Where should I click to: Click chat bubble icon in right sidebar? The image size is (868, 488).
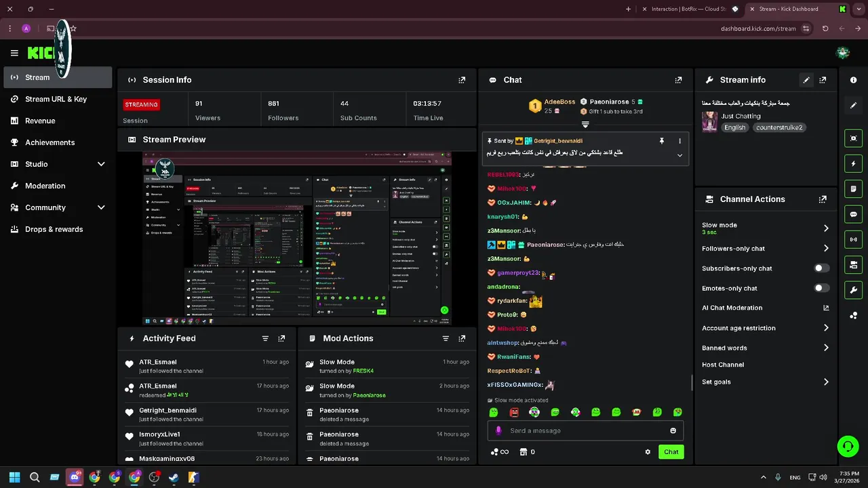click(853, 214)
